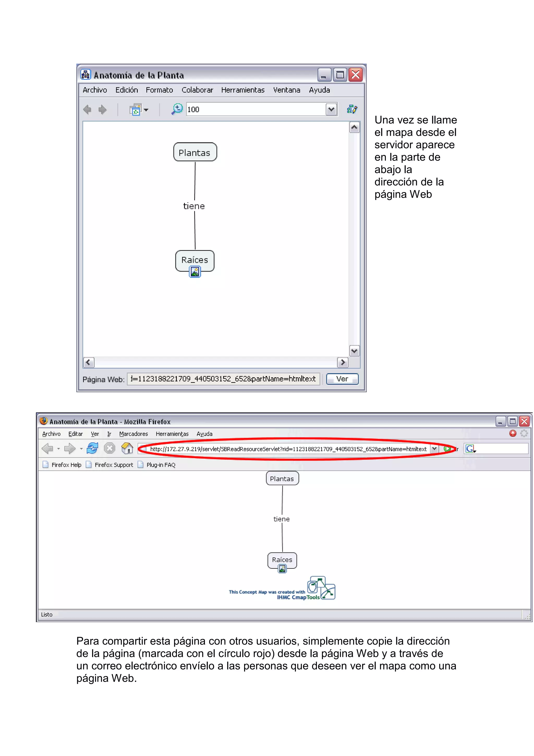This screenshot has height=756, width=534.
Task: Expand the Firefox address bar history dropdown
Action: coord(434,448)
